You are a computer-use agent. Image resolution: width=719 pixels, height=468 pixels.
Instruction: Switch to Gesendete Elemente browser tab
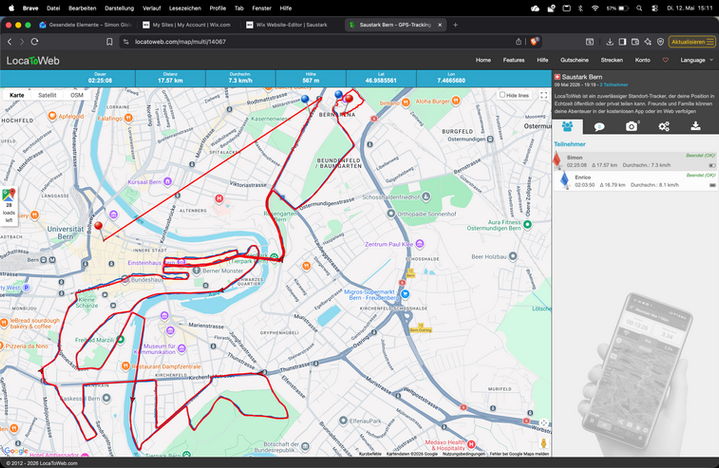[86, 25]
